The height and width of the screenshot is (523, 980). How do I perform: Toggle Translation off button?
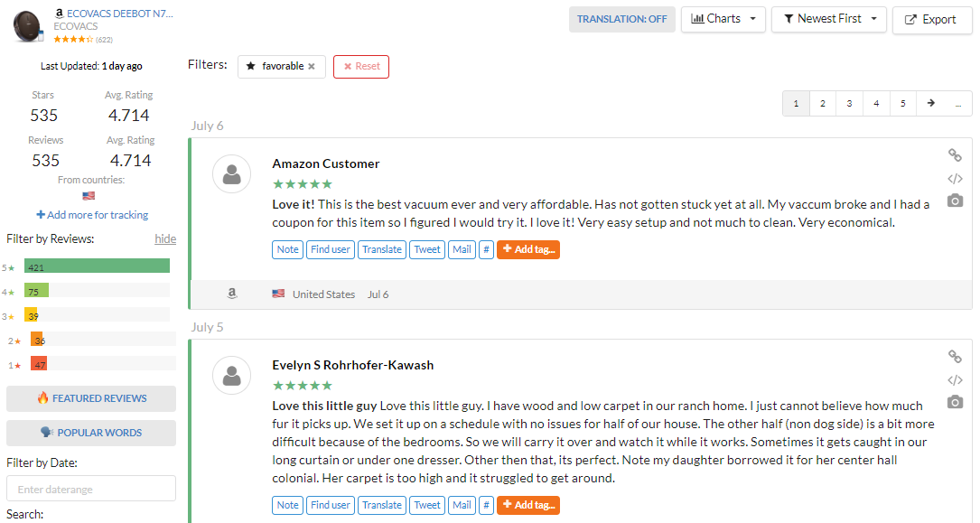point(621,19)
